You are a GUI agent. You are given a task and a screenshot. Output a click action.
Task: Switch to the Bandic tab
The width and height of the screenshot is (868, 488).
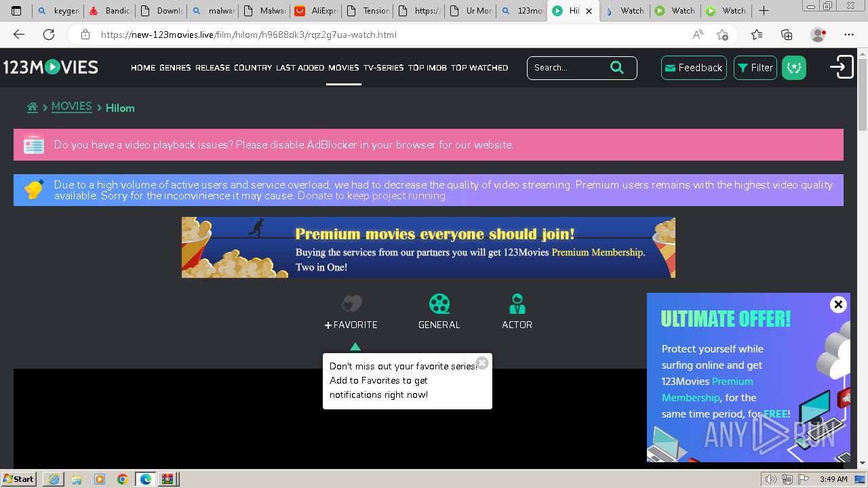click(x=110, y=11)
